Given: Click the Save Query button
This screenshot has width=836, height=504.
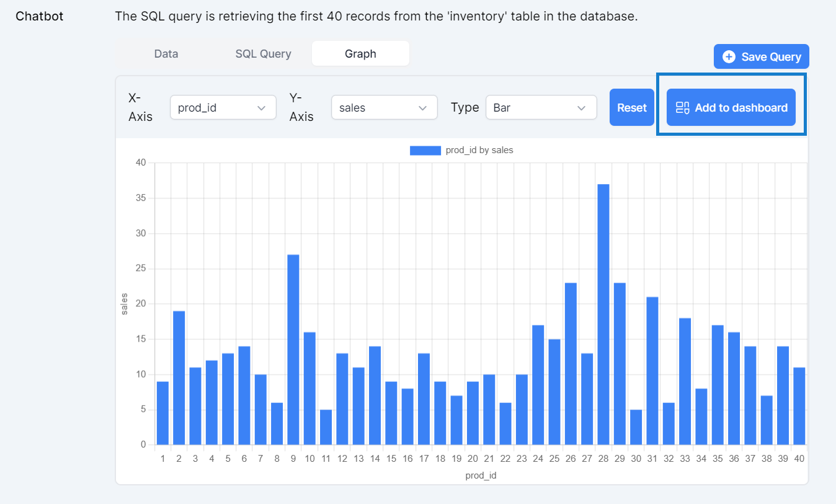Looking at the screenshot, I should click(761, 56).
